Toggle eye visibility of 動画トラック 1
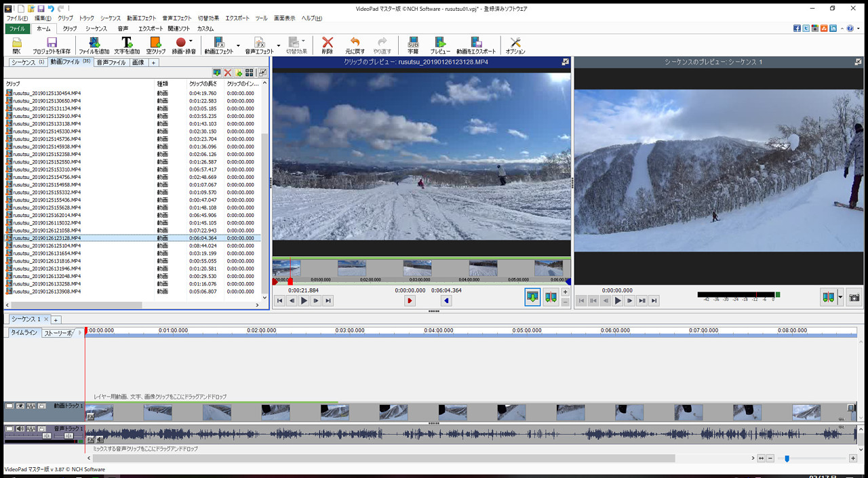 click(x=20, y=406)
